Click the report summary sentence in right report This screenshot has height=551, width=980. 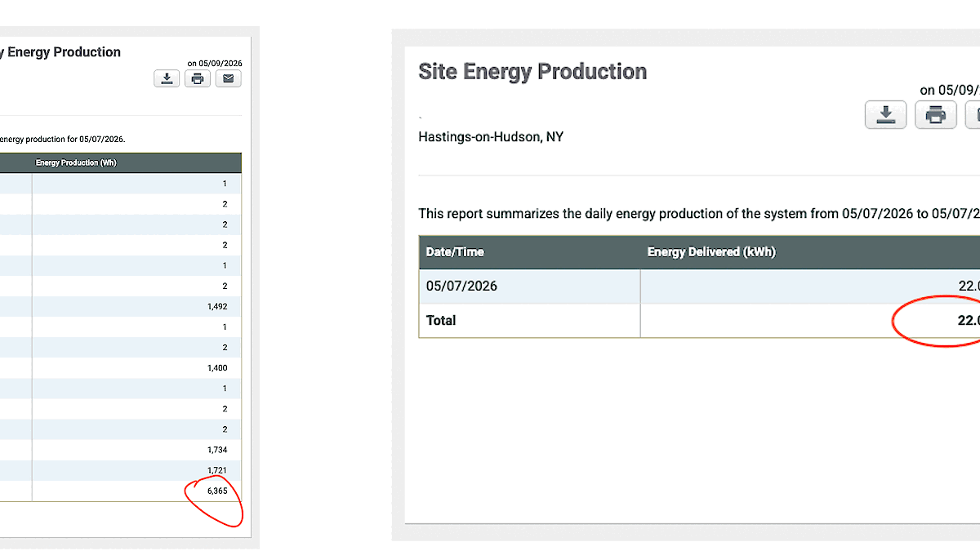coord(699,214)
